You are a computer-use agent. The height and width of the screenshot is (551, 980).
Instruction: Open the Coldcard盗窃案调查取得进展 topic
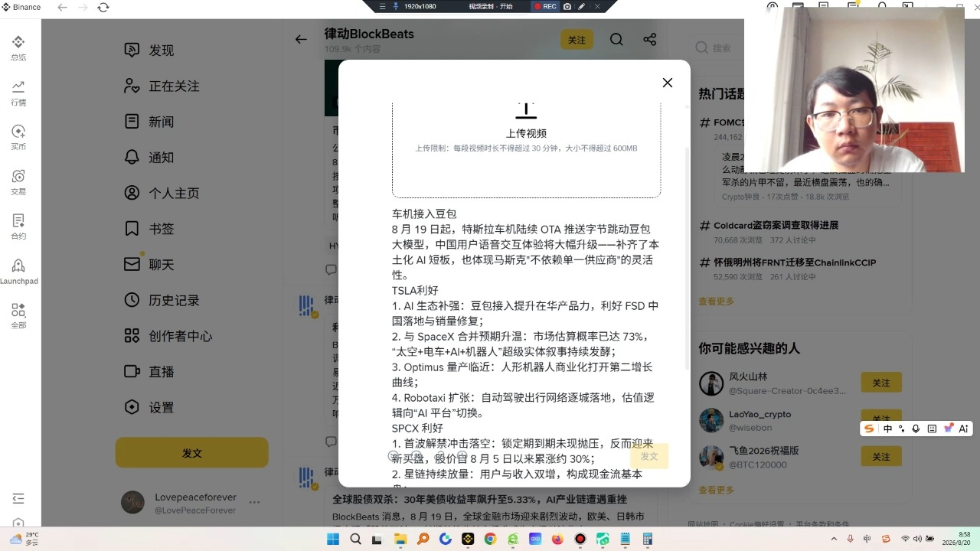click(776, 226)
